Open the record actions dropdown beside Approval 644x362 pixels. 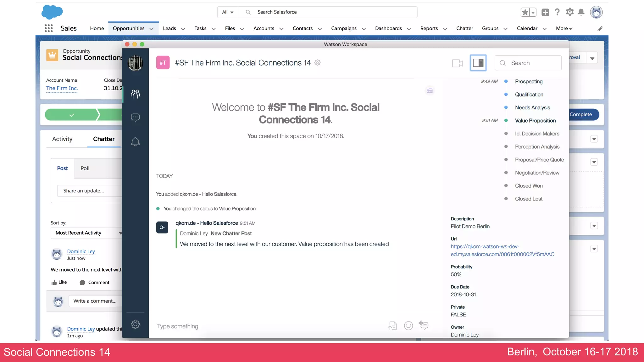592,58
